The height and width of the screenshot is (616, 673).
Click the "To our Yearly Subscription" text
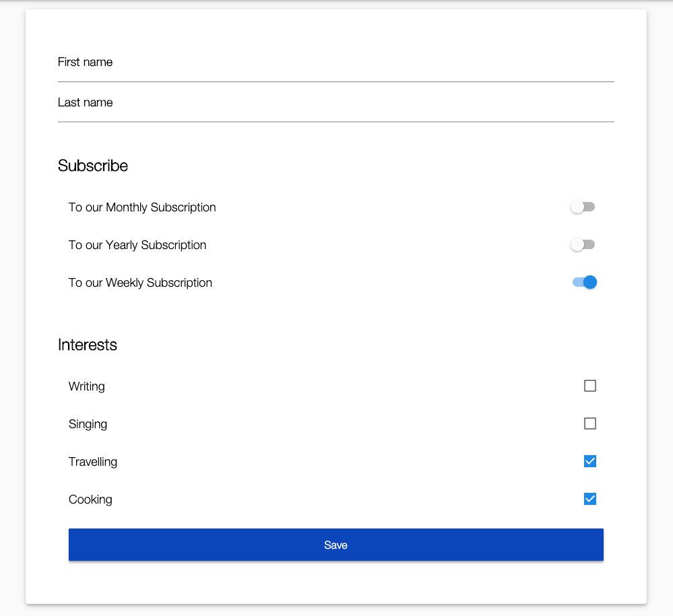tap(137, 245)
